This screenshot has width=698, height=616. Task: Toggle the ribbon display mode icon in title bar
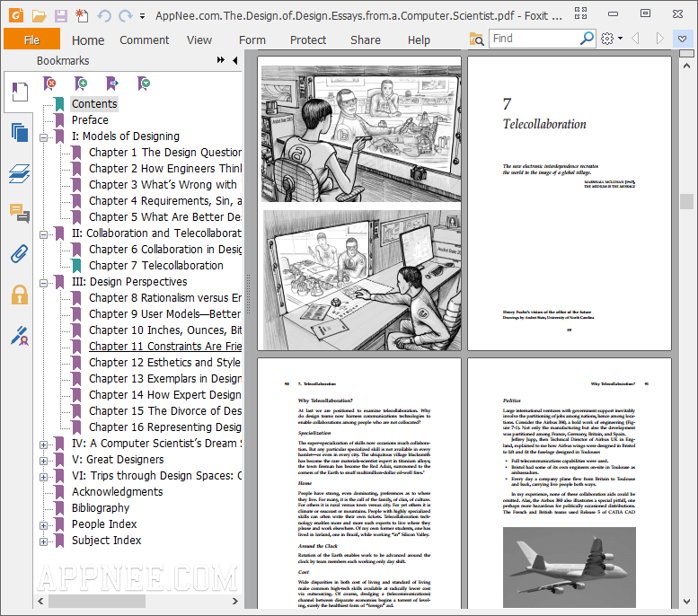pyautogui.click(x=580, y=13)
